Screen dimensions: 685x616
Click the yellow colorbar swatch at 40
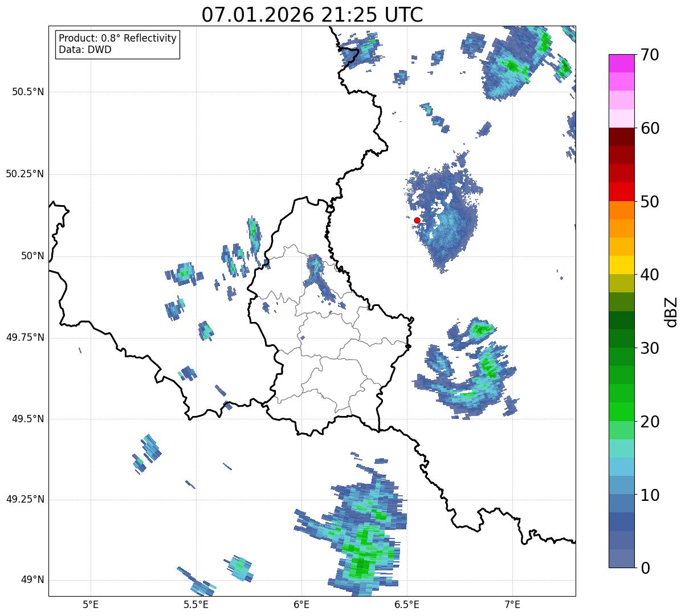tap(621, 266)
